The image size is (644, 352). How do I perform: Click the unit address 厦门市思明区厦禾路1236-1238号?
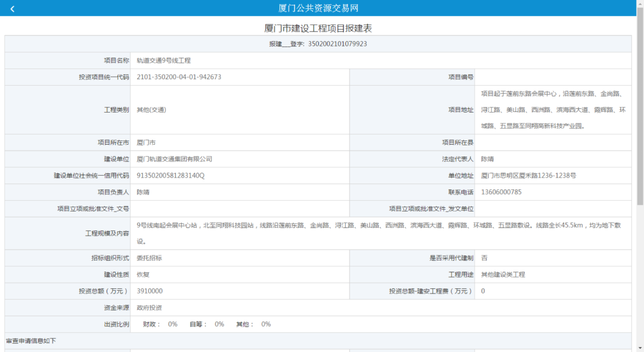[x=528, y=176]
